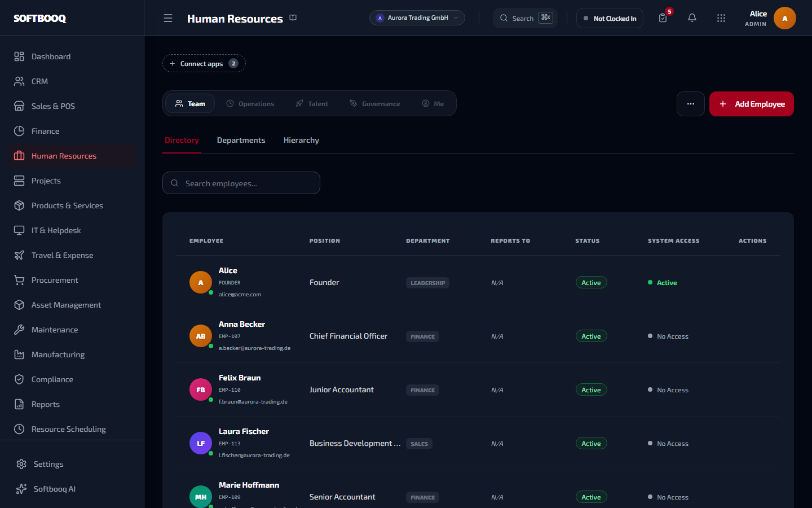The width and height of the screenshot is (812, 508).
Task: Focus the Search employees field
Action: 241,183
